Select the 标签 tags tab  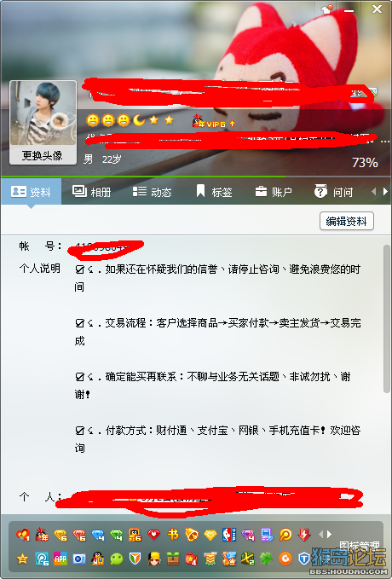pos(214,192)
